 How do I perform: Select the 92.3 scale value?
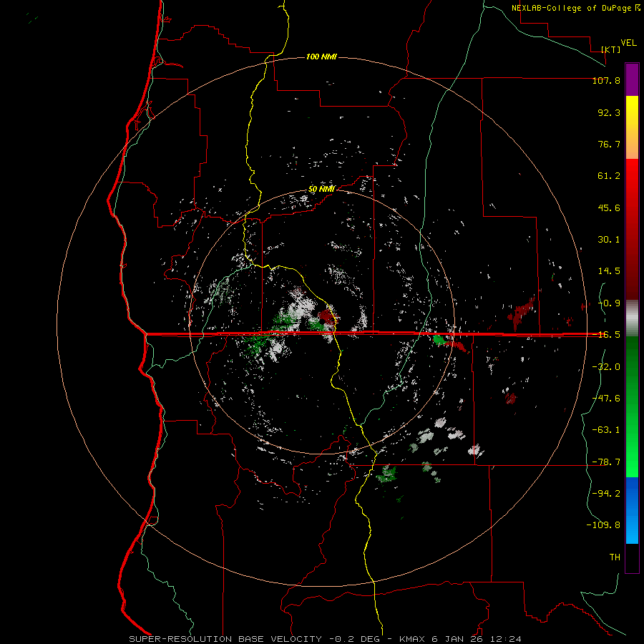pos(609,112)
